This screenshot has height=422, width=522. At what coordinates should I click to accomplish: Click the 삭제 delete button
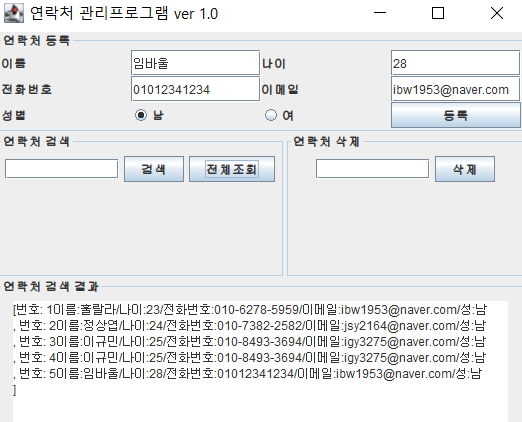(x=465, y=169)
